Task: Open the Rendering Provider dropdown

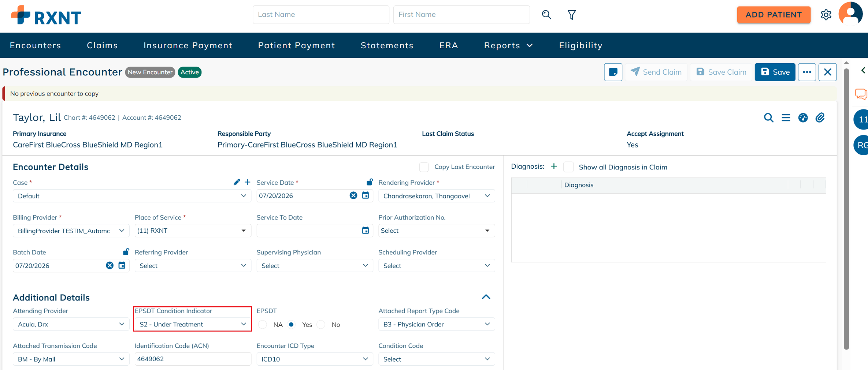Action: pyautogui.click(x=437, y=196)
